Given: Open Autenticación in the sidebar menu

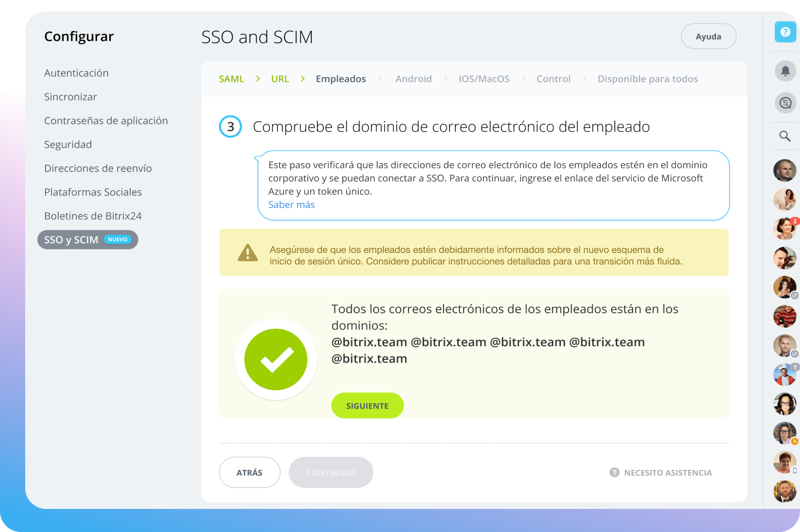Looking at the screenshot, I should tap(76, 73).
